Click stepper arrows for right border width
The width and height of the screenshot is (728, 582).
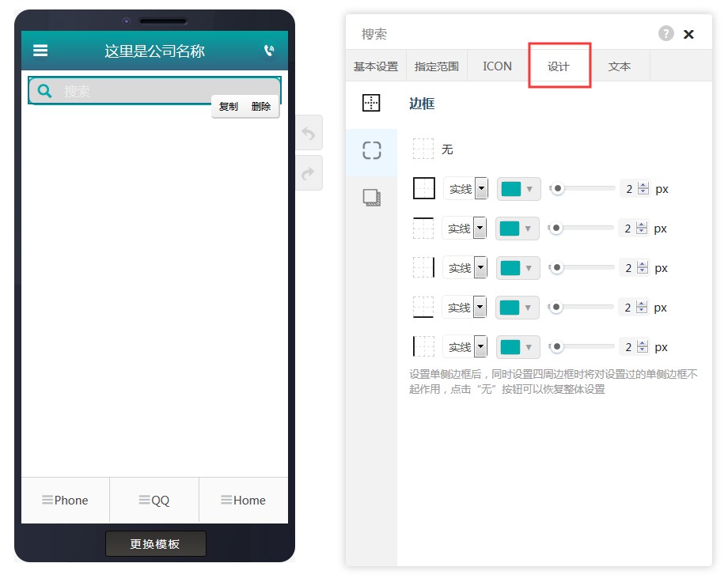[x=643, y=267]
